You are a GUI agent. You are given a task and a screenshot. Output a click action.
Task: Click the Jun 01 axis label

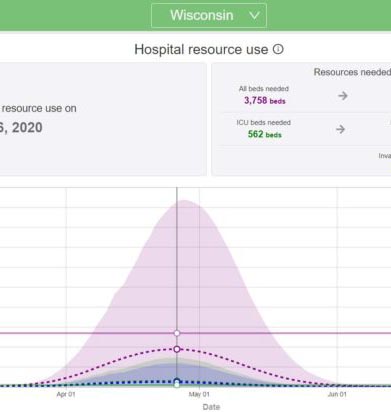pos(337,394)
